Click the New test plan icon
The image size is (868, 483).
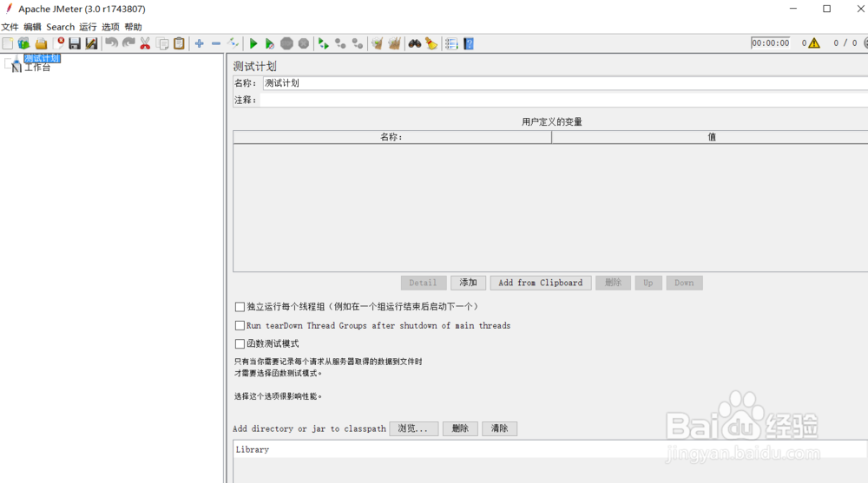coord(7,43)
